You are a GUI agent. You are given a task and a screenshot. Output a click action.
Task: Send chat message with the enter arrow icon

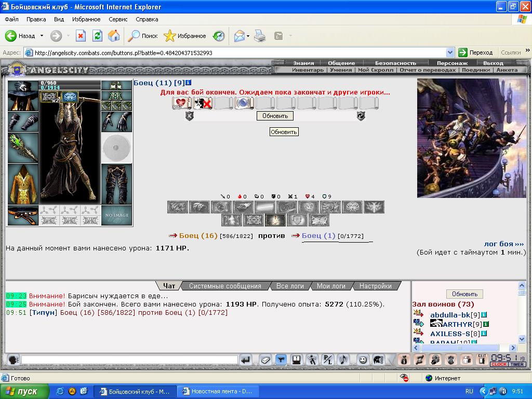point(245,360)
